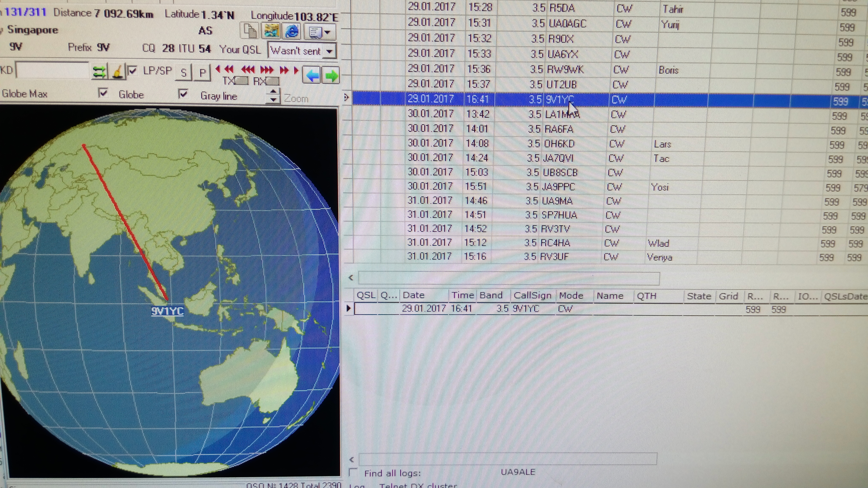Click the triple red rewind arrows

(248, 70)
